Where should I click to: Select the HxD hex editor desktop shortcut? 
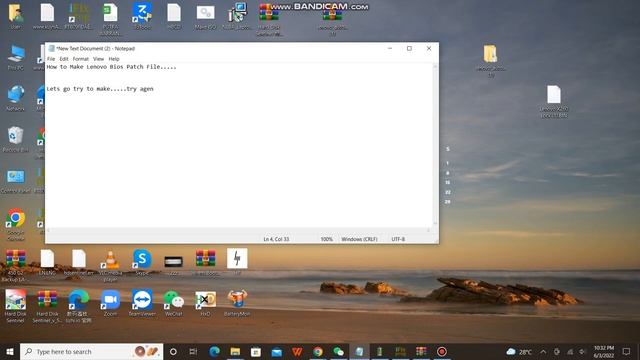pyautogui.click(x=205, y=303)
